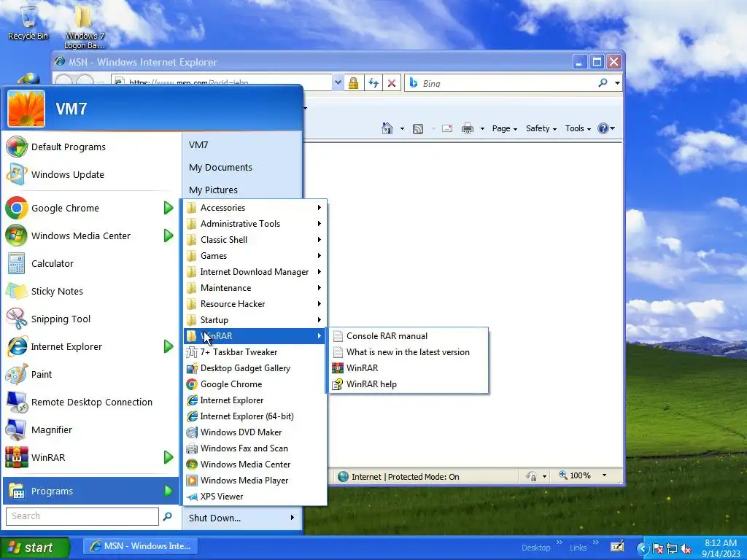Expand the Resource Hacker folder
Screen dimensions: 747x560
pos(255,304)
